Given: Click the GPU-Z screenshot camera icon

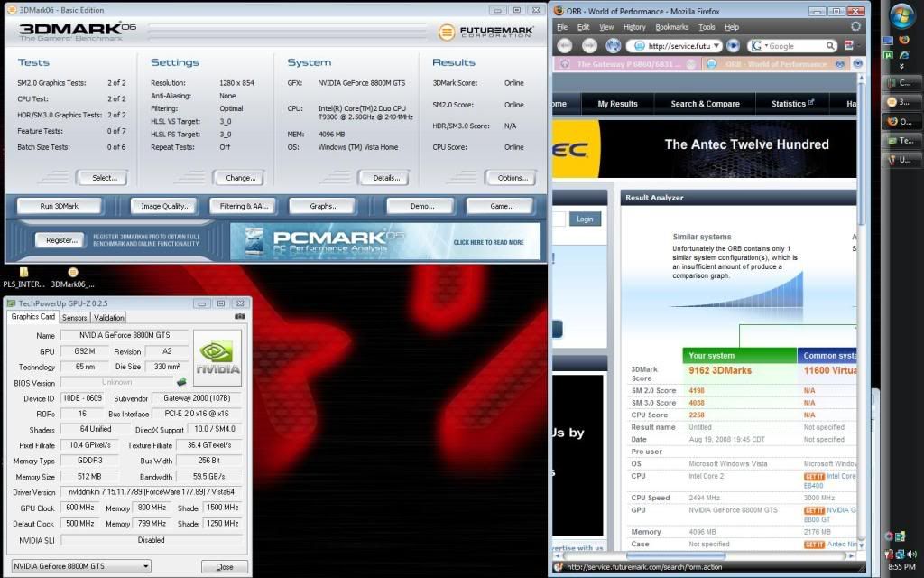Looking at the screenshot, I should 240,317.
